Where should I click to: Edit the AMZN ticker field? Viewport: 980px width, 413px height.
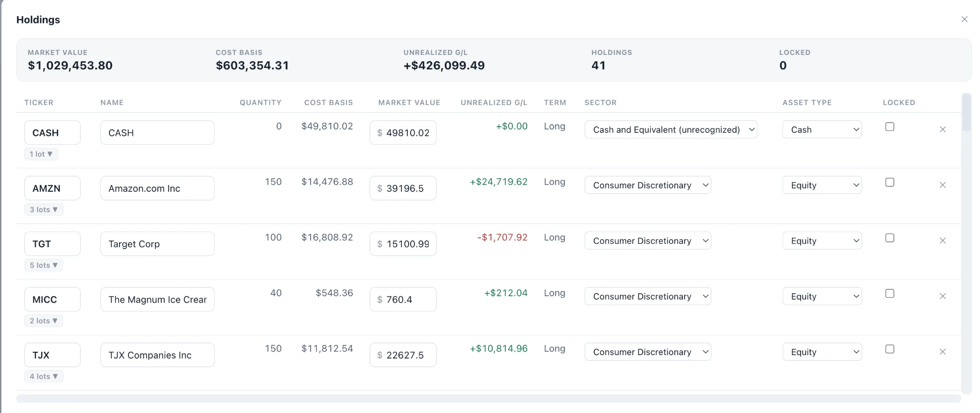pos(52,188)
